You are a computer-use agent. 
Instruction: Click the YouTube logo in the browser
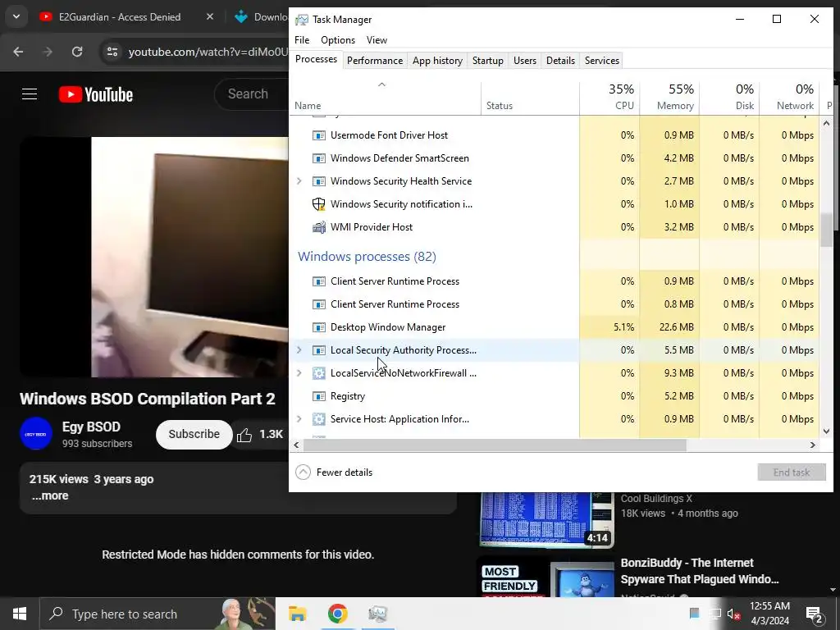[x=96, y=94]
